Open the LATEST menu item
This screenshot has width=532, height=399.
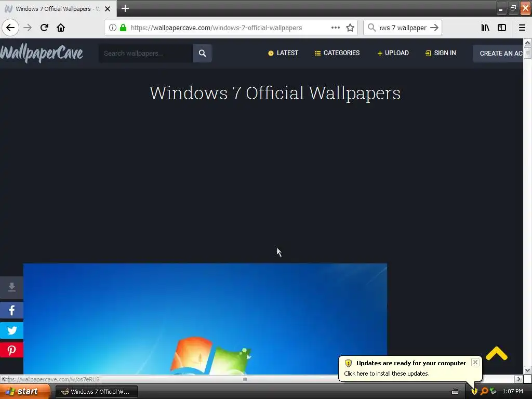point(283,53)
